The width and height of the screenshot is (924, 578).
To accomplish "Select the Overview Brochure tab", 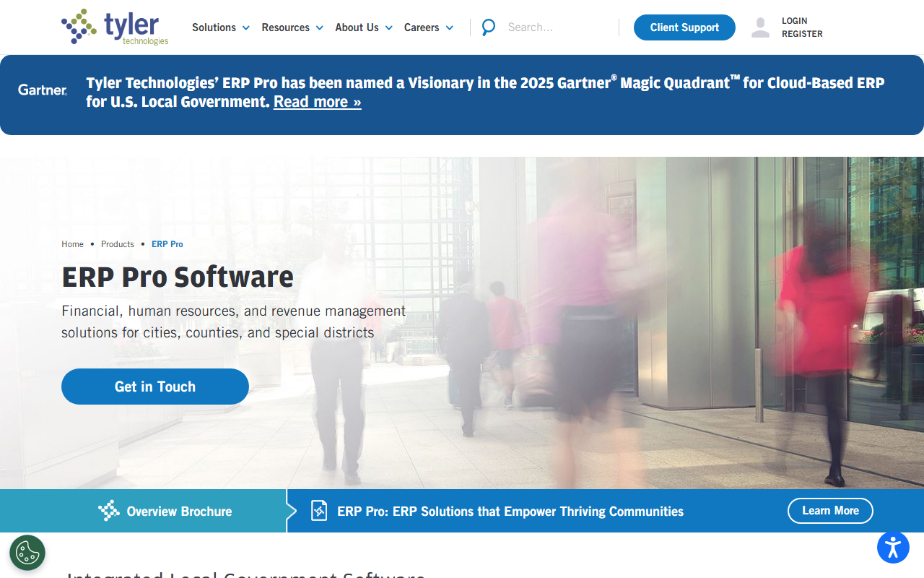I will point(143,511).
